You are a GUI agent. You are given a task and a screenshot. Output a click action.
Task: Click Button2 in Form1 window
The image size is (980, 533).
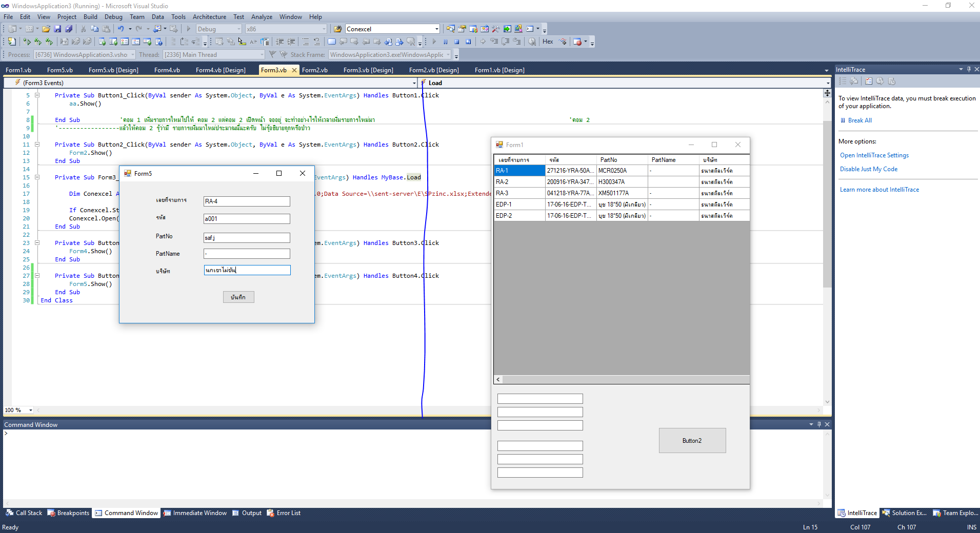click(x=692, y=441)
